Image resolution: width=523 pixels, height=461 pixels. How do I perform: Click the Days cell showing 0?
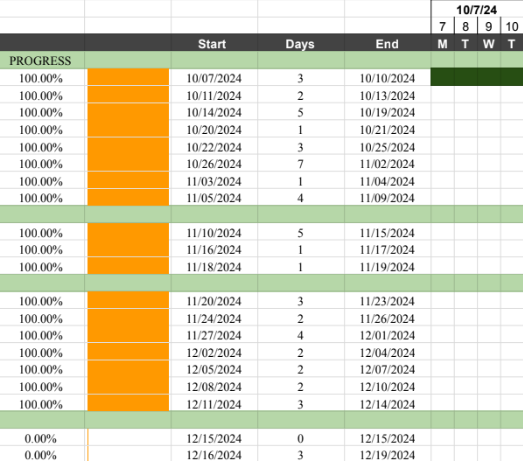(x=301, y=438)
